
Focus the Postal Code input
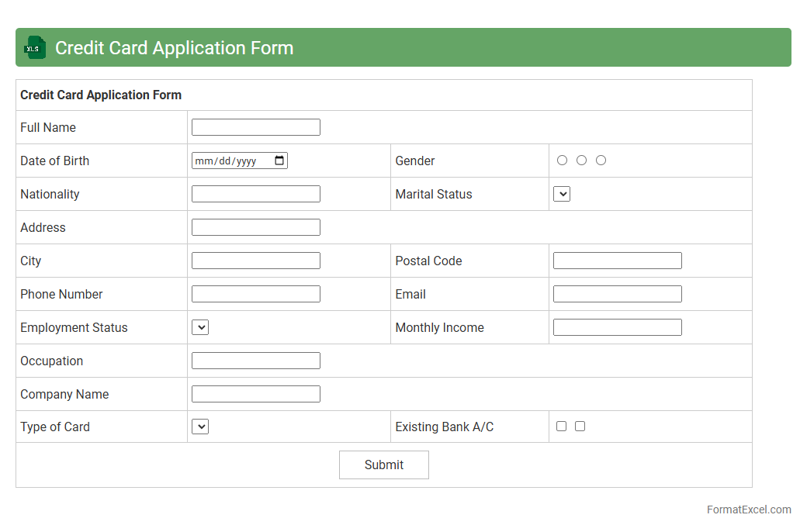617,261
